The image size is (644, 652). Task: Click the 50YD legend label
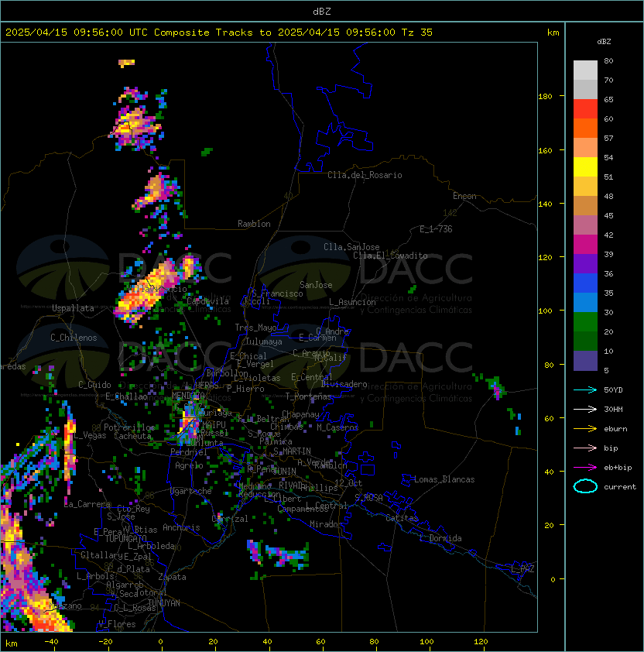[x=613, y=390]
